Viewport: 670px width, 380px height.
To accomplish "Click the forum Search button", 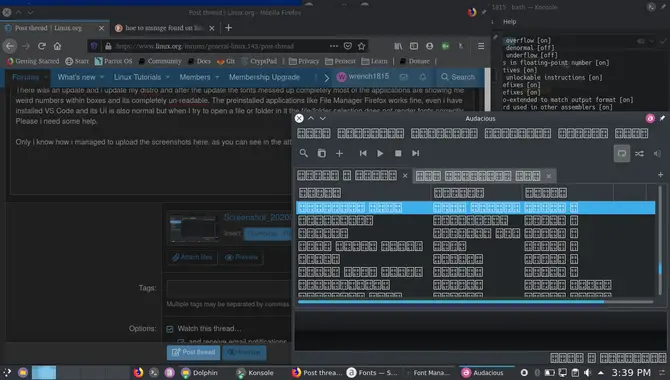I will pos(458,77).
